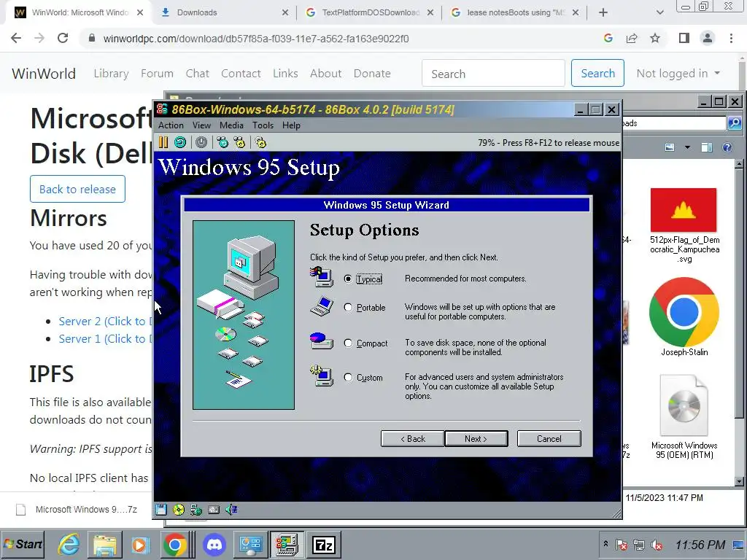
Task: Click the Typical setup computer icon
Action: pos(322,277)
